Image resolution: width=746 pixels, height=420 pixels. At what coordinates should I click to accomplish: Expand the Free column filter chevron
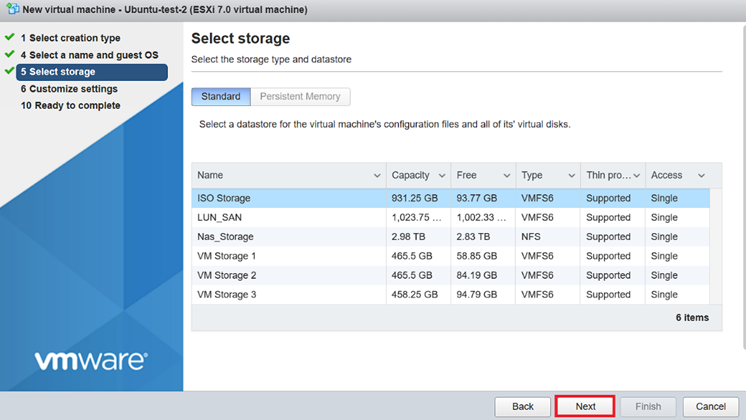coord(506,175)
